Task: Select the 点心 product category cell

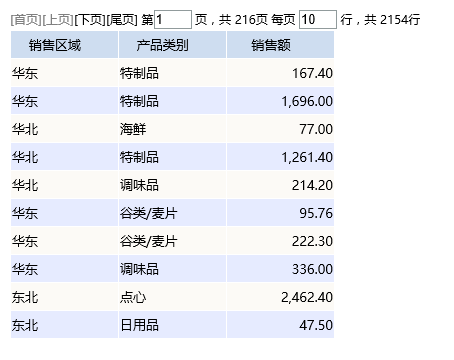Action: coord(172,297)
